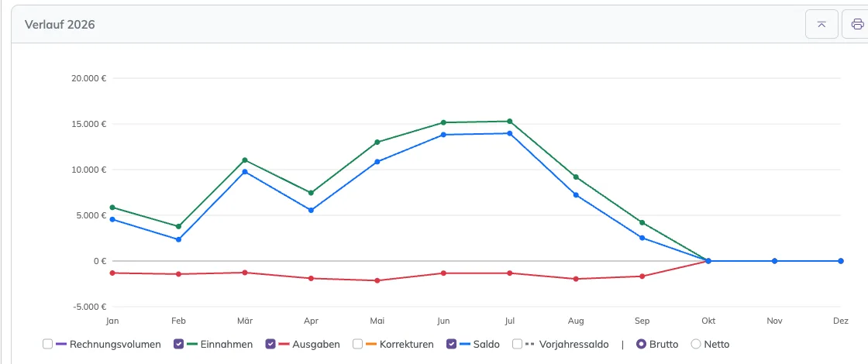Click the green Einnahmen legend line

(193, 344)
